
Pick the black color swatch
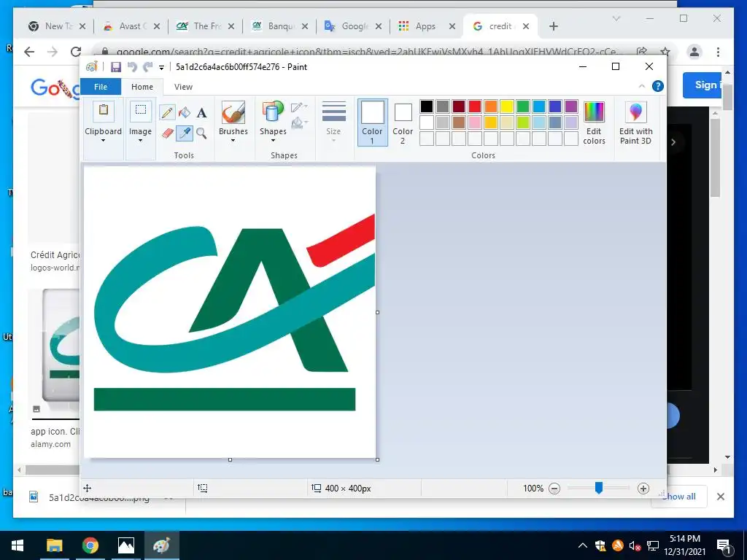(427, 106)
